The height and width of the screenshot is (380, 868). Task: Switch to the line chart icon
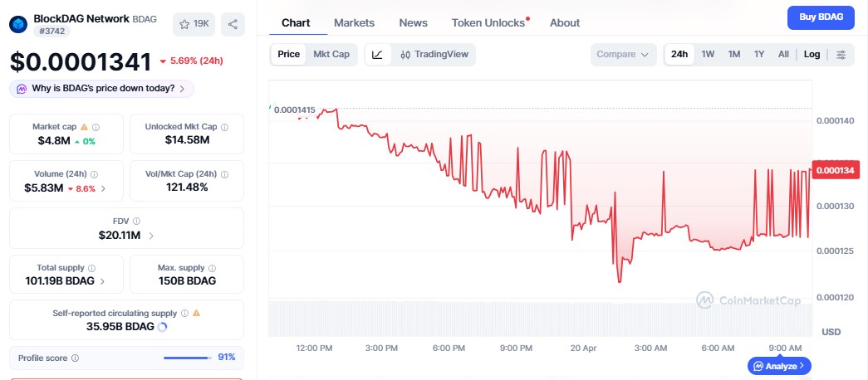(x=377, y=55)
